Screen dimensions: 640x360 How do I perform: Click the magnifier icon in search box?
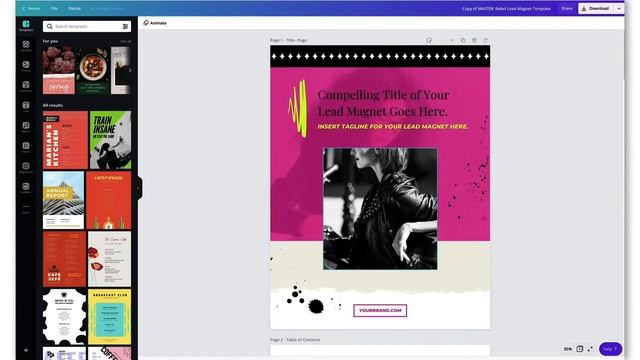tap(49, 27)
